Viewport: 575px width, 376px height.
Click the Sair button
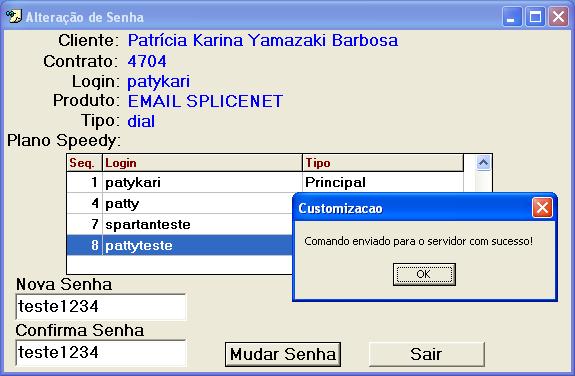tap(426, 354)
